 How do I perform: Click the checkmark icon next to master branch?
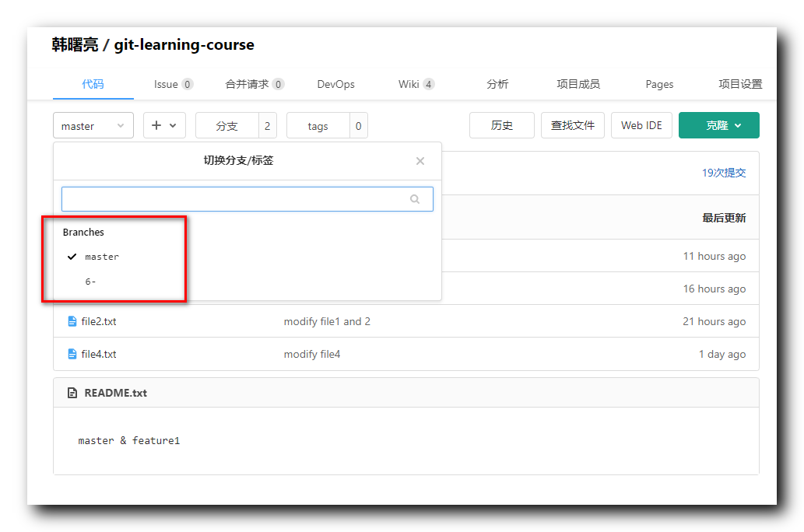72,256
